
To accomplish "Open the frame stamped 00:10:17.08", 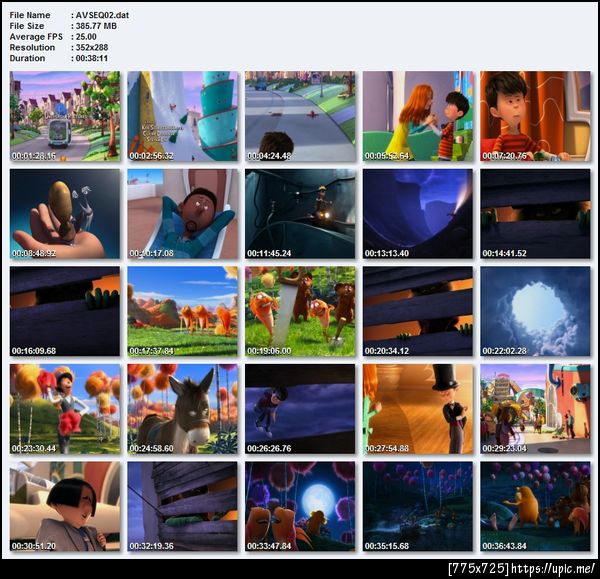I will click(x=183, y=214).
